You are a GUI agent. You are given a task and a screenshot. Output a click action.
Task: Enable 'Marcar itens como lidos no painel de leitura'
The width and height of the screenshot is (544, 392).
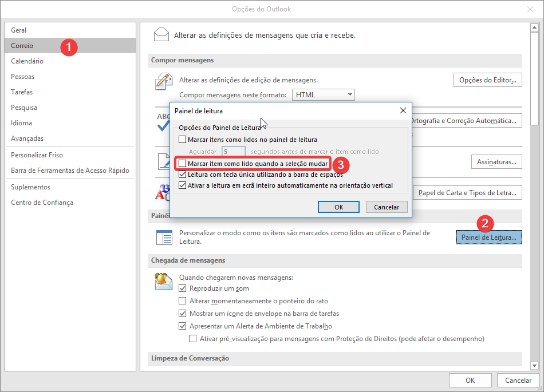click(183, 140)
